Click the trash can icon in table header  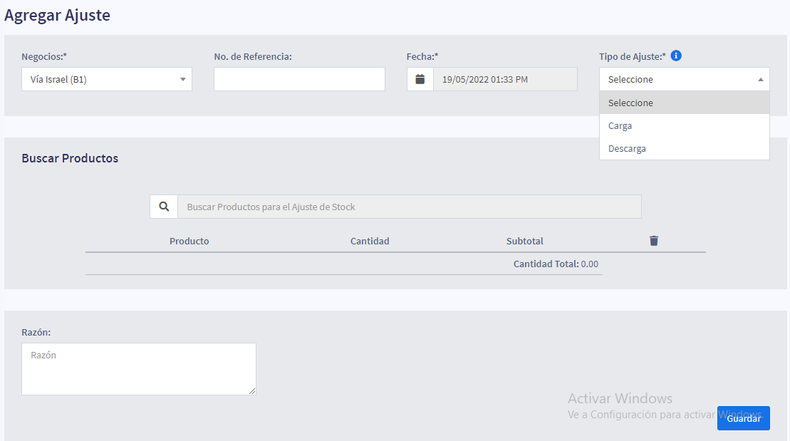(653, 241)
